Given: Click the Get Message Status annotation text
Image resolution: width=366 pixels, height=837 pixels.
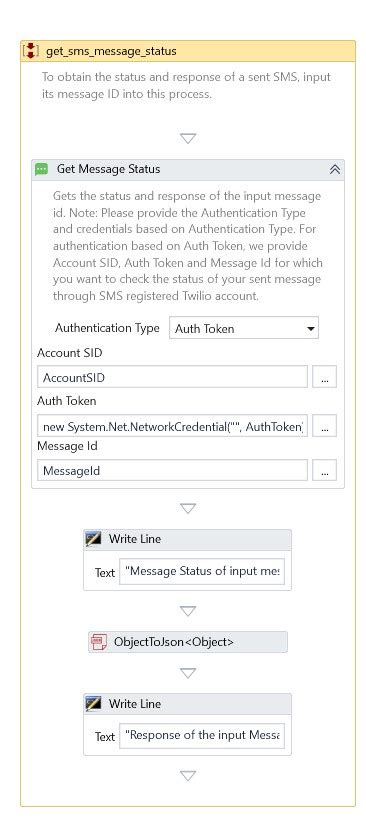Looking at the screenshot, I should (187, 246).
